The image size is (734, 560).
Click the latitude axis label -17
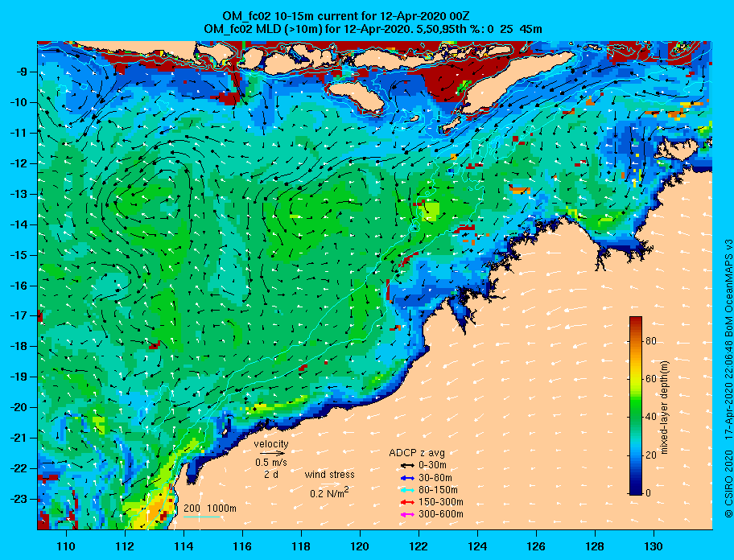pyautogui.click(x=19, y=315)
